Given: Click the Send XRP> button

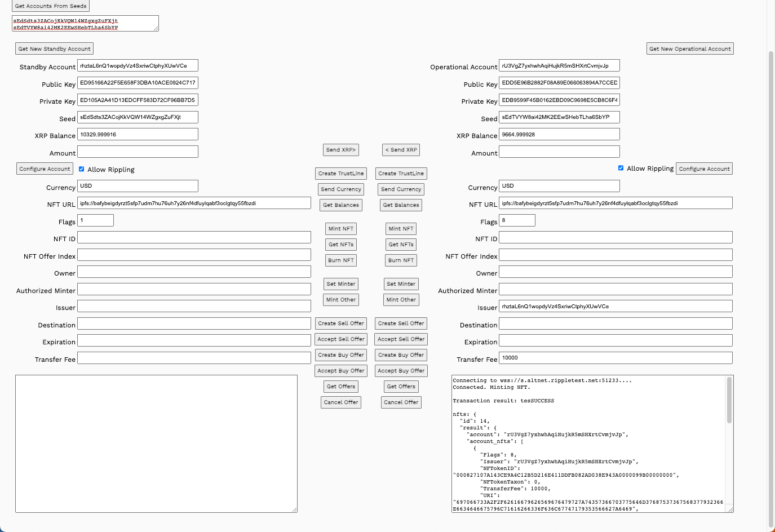Looking at the screenshot, I should coord(340,150).
